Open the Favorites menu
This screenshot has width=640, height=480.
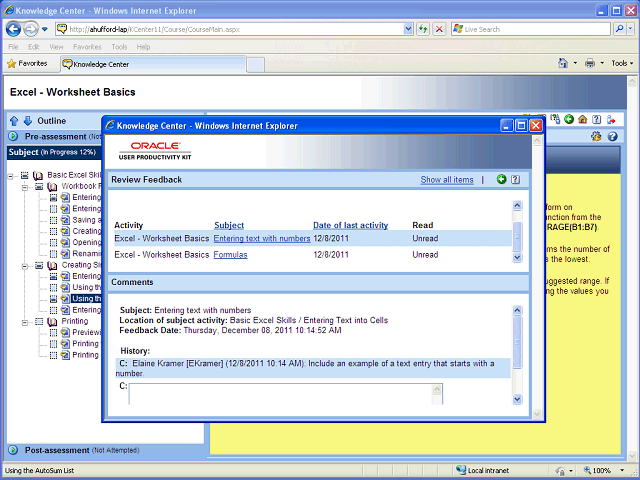(87, 47)
